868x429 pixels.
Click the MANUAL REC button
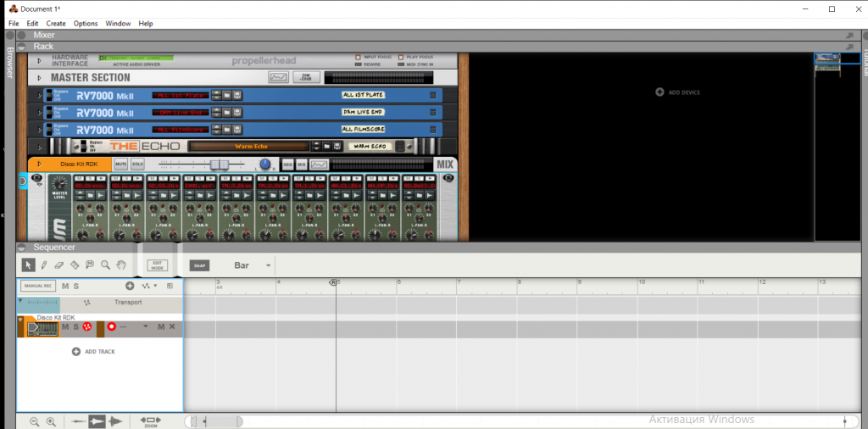tap(38, 287)
